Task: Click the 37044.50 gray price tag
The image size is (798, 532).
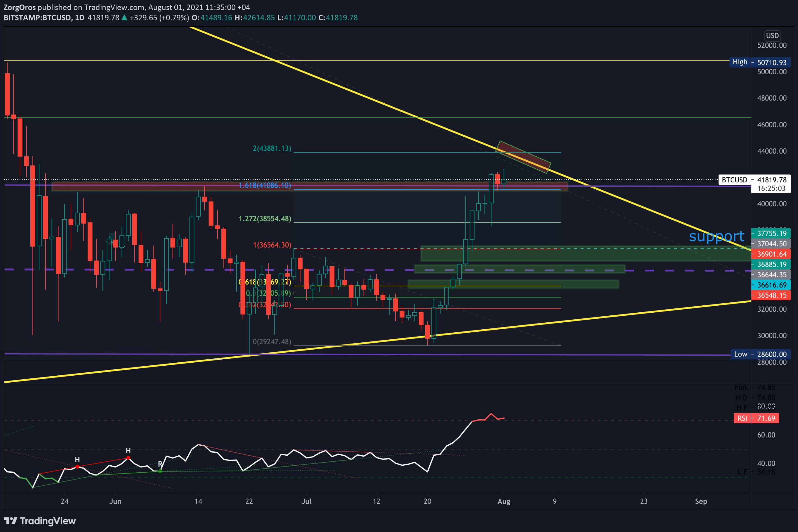Action: (x=771, y=244)
